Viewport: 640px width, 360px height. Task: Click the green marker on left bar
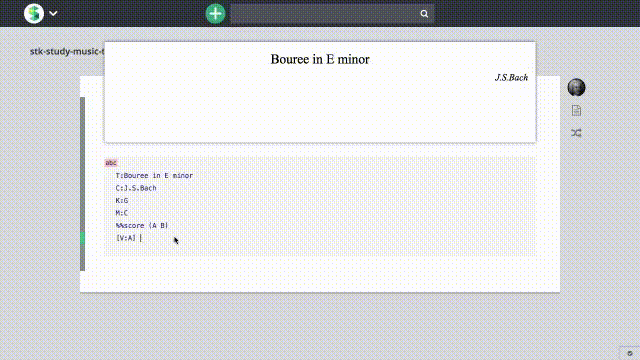[82, 238]
